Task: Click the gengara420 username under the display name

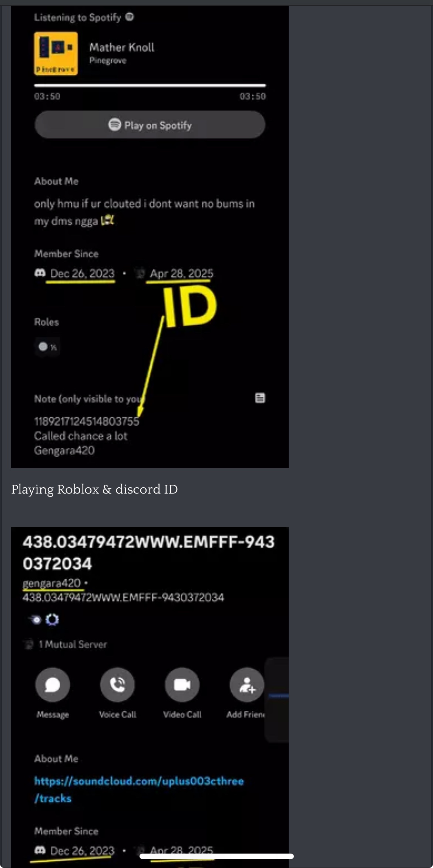Action: click(x=52, y=583)
